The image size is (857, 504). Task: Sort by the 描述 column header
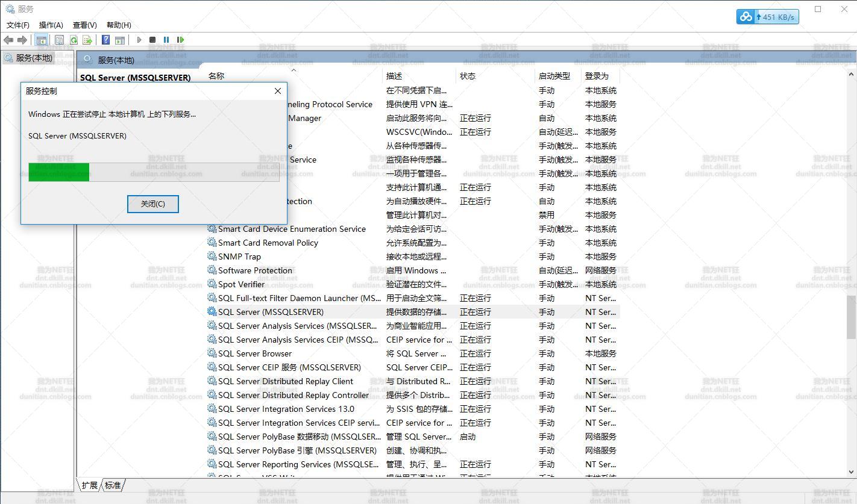(420, 76)
